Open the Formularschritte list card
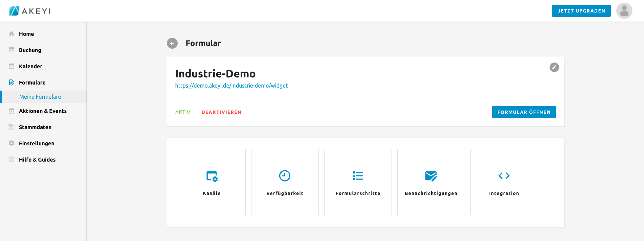The width and height of the screenshot is (644, 241). click(358, 183)
